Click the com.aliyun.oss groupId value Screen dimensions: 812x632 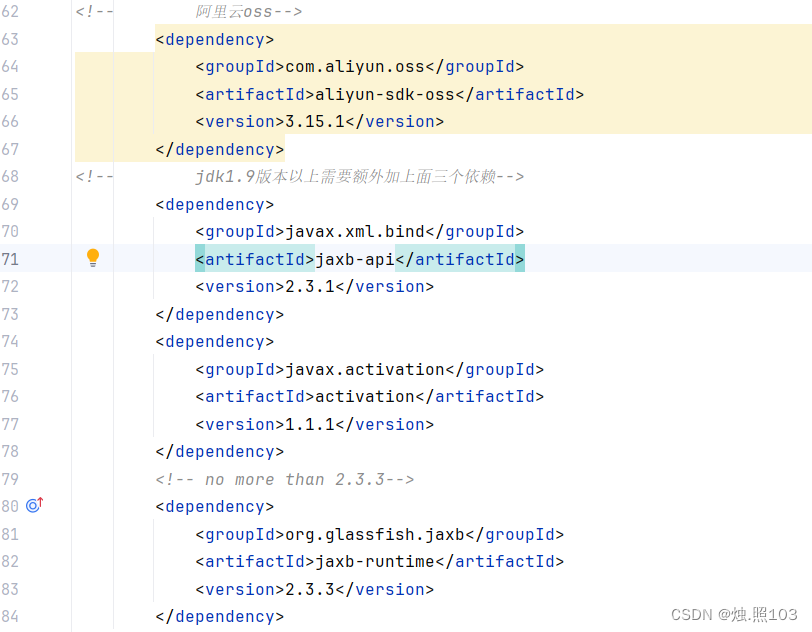[x=355, y=67]
